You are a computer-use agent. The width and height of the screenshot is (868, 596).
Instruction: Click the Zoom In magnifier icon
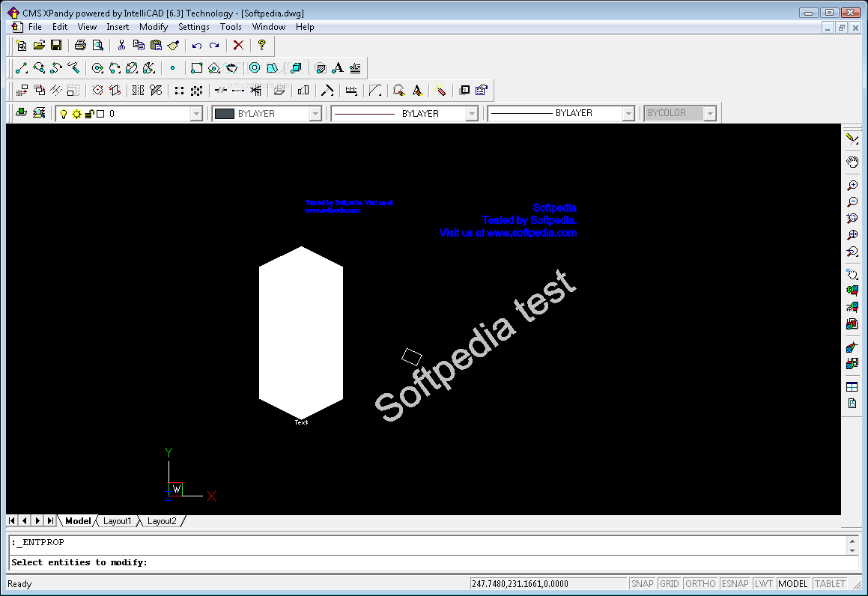click(852, 186)
